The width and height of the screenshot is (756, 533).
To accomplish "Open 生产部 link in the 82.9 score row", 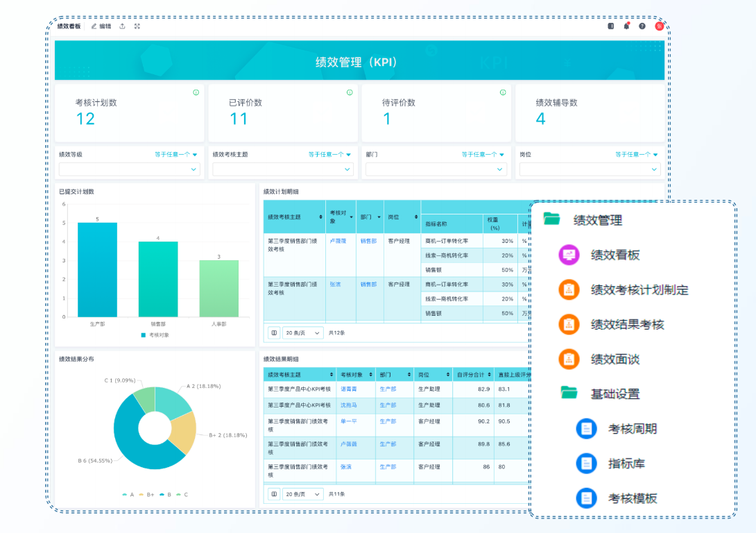I will tap(388, 389).
